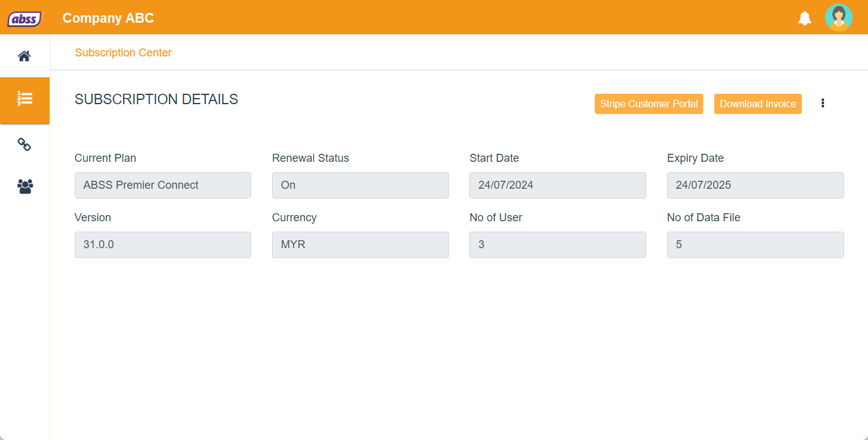Click the No of Data File field
The height and width of the screenshot is (440, 868).
[755, 245]
